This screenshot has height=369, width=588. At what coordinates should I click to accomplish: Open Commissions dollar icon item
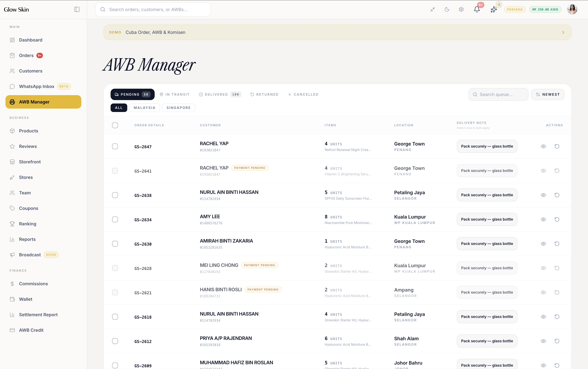43,284
